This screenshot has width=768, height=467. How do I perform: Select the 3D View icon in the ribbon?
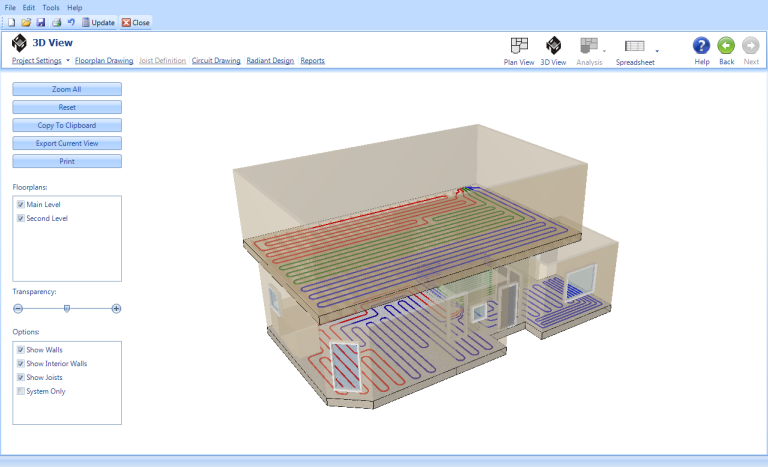[x=553, y=46]
